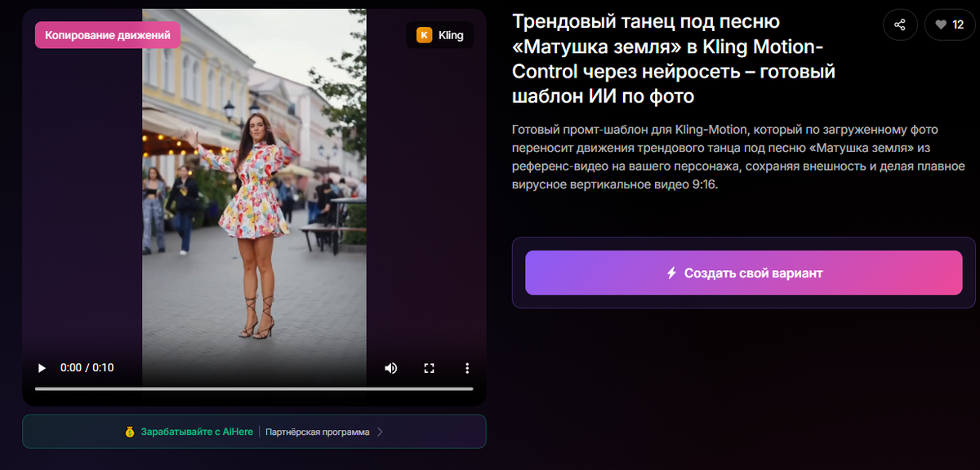
Task: Seek along the video progress bar
Action: pos(254,389)
